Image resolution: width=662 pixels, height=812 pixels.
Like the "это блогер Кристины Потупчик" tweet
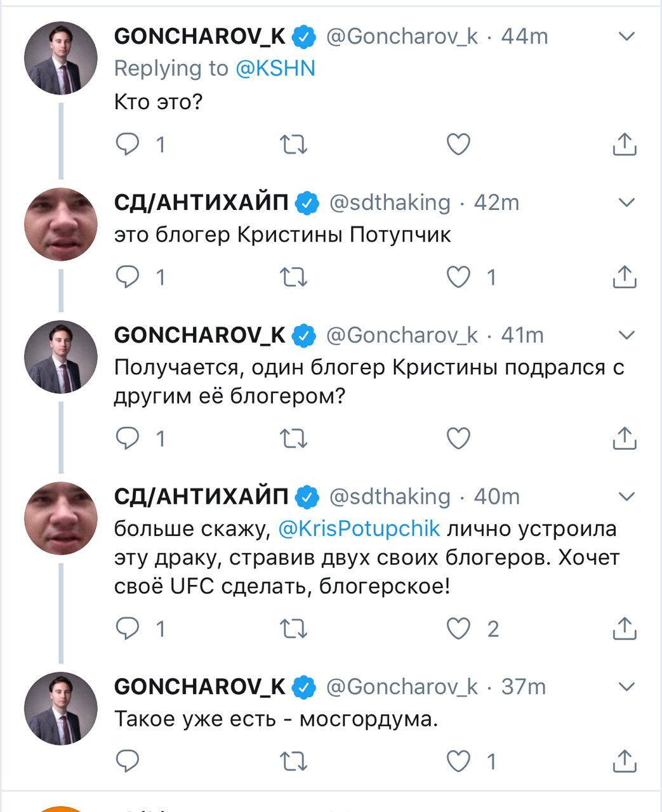pyautogui.click(x=458, y=277)
